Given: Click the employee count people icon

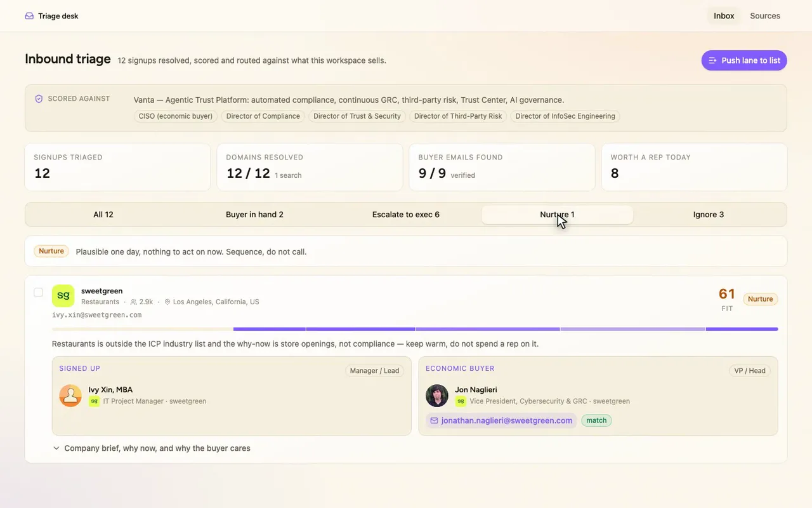Looking at the screenshot, I should click(134, 302).
